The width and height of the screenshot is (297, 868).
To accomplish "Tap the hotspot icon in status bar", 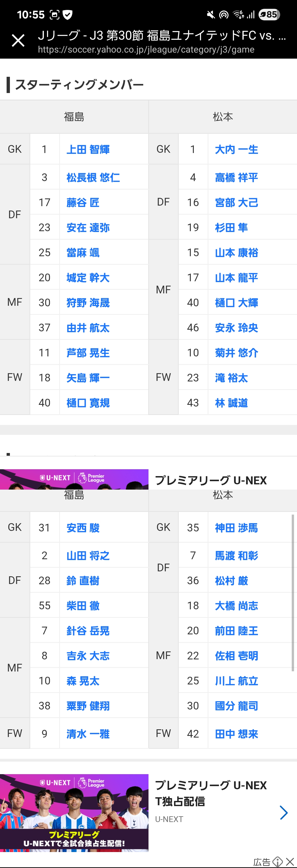I will (x=224, y=15).
